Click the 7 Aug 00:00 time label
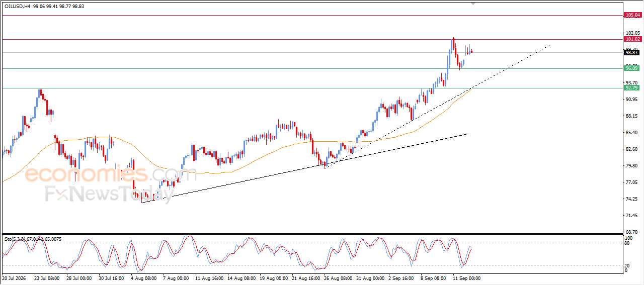Screen dimensions: 644x285 tap(176, 277)
